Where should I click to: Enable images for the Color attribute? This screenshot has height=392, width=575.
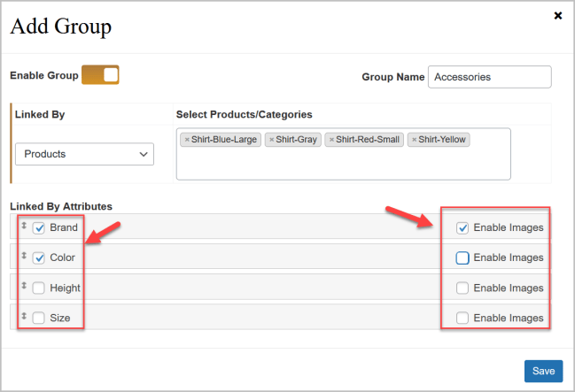[462, 257]
